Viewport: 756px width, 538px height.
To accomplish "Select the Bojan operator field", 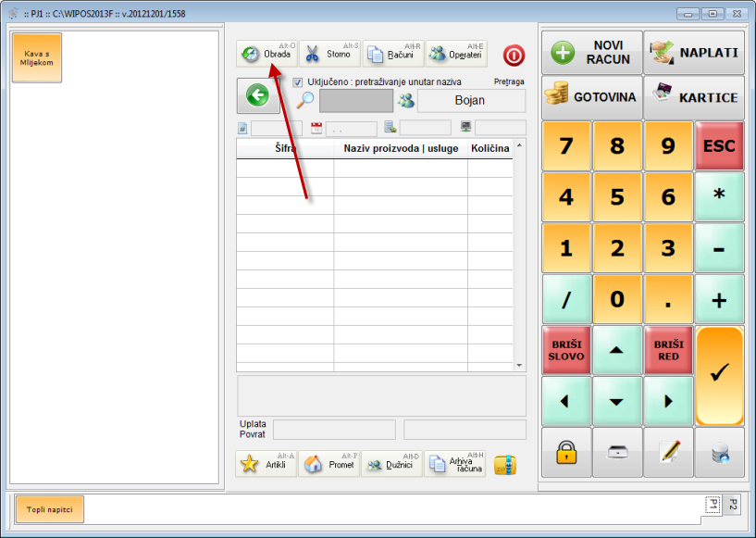I will tap(470, 101).
